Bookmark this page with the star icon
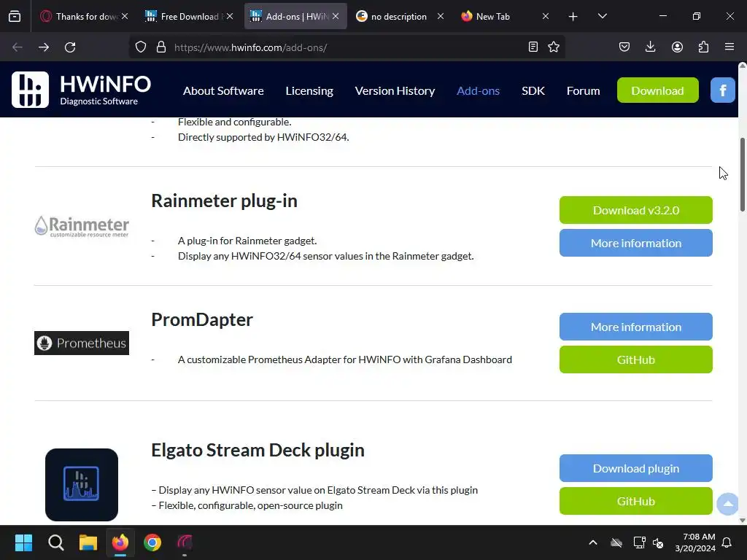The height and width of the screenshot is (560, 747). 554,47
